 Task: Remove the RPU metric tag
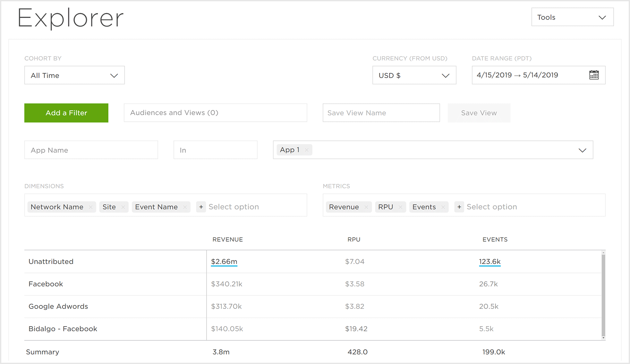tap(400, 207)
